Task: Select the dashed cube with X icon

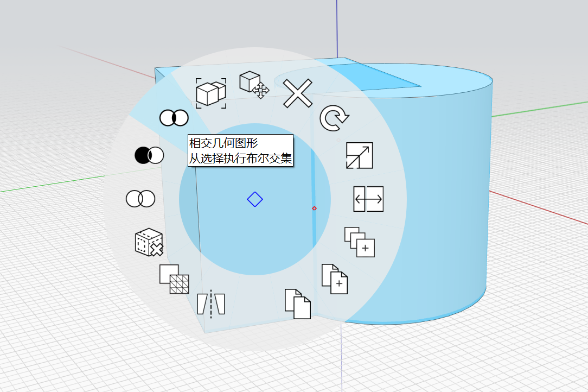Action: (149, 242)
